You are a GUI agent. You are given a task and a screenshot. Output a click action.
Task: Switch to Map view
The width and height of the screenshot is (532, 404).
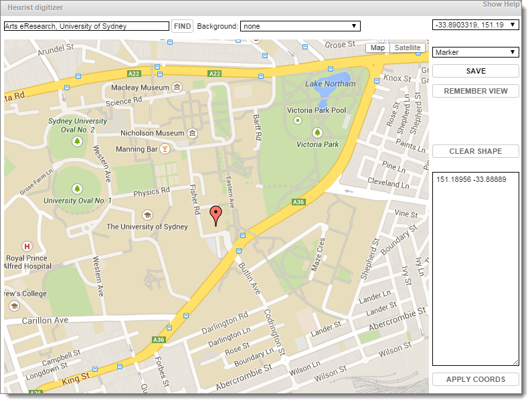pos(377,48)
